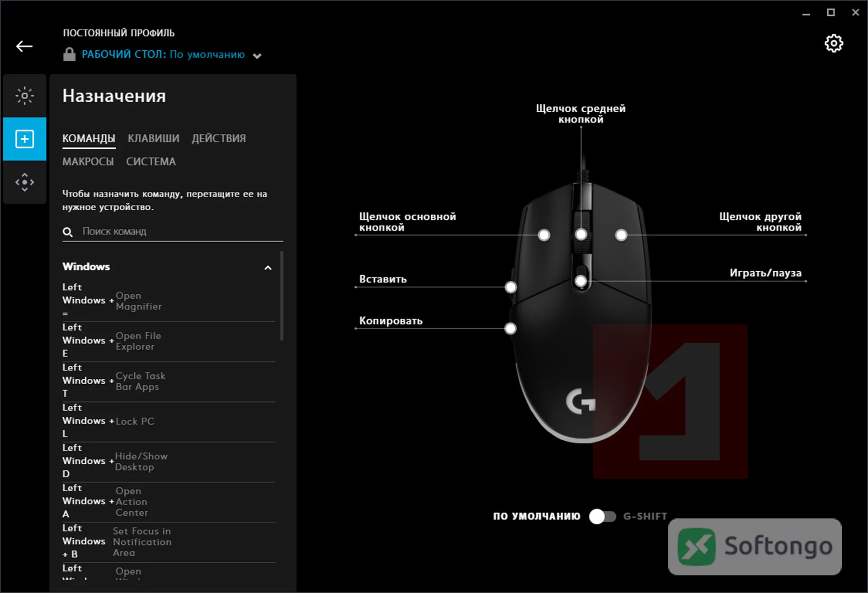The height and width of the screenshot is (593, 868).
Task: Switch to the ДЕЙСТВИЯ tab
Action: coord(219,138)
